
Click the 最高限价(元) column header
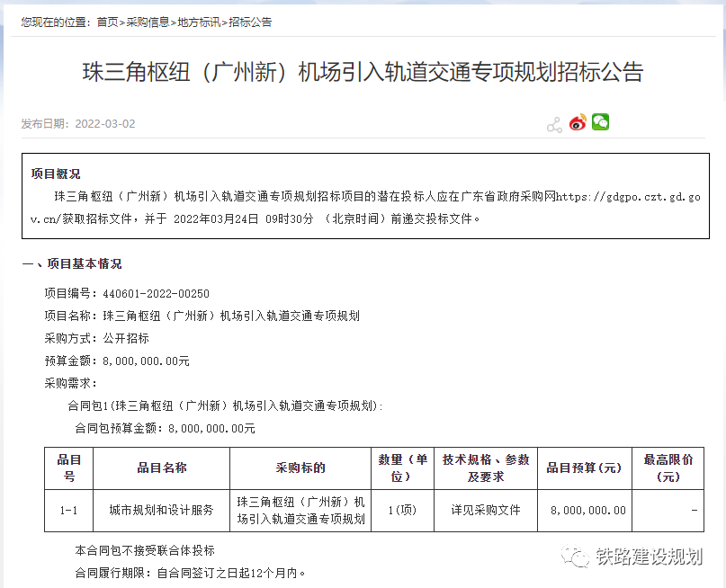coord(668,468)
